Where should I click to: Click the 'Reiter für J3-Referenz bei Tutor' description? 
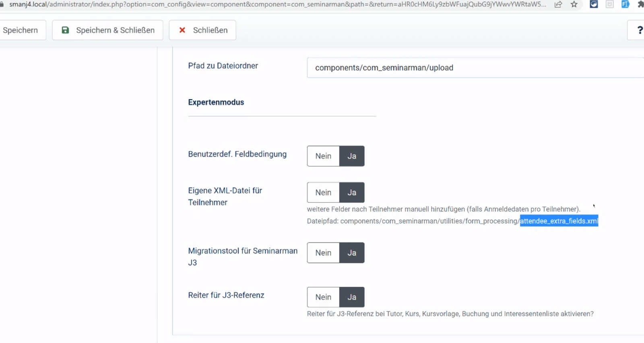[450, 314]
